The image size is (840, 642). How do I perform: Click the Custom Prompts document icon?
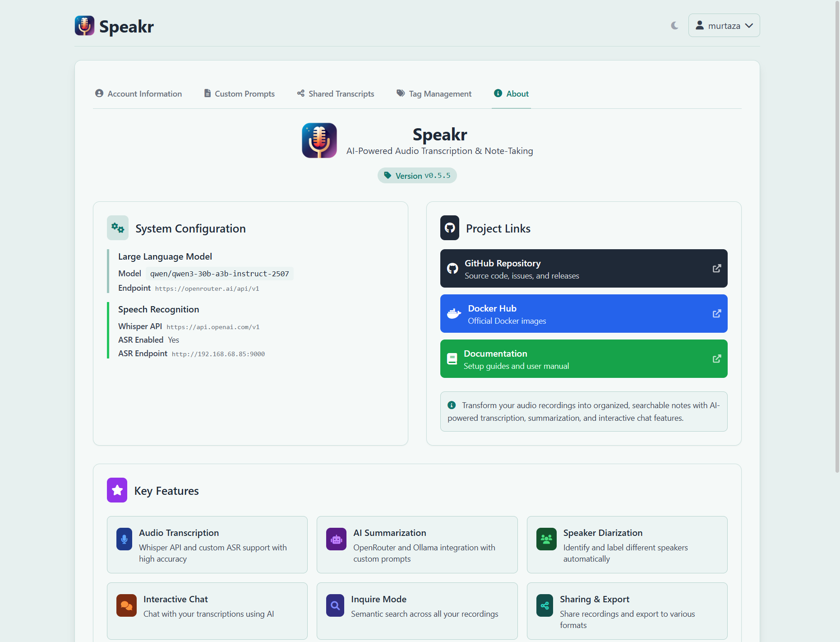tap(208, 93)
